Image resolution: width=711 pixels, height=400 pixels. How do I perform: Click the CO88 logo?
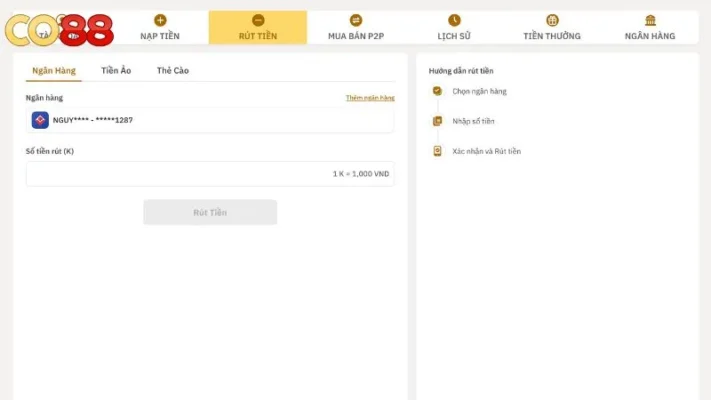pos(58,30)
